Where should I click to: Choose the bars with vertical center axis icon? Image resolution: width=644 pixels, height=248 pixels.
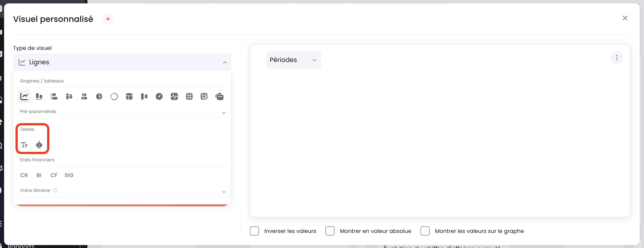pos(84,96)
